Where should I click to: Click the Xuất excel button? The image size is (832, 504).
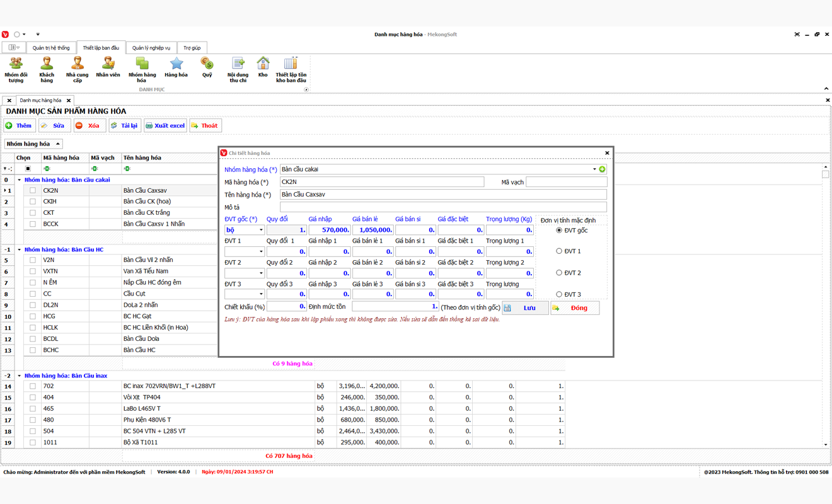click(x=165, y=126)
